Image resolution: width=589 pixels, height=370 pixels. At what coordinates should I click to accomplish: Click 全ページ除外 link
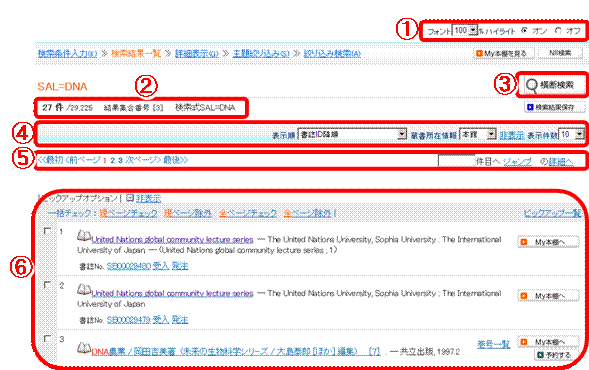click(x=308, y=213)
